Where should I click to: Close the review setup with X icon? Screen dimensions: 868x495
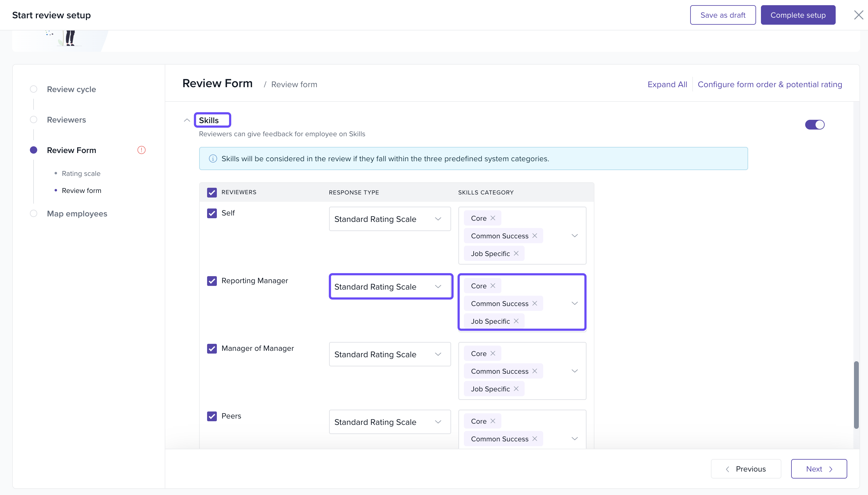[x=859, y=15]
